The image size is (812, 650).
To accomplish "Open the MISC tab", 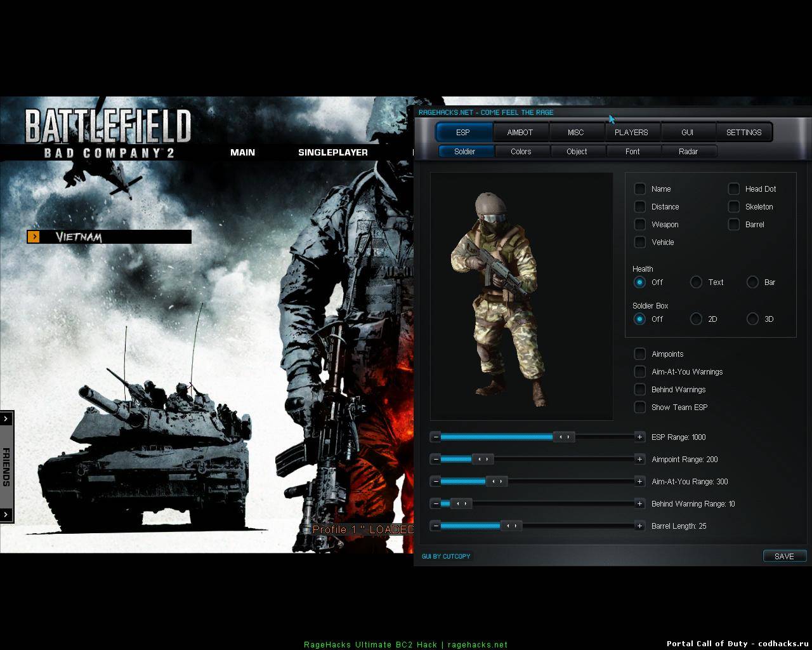I will point(576,132).
